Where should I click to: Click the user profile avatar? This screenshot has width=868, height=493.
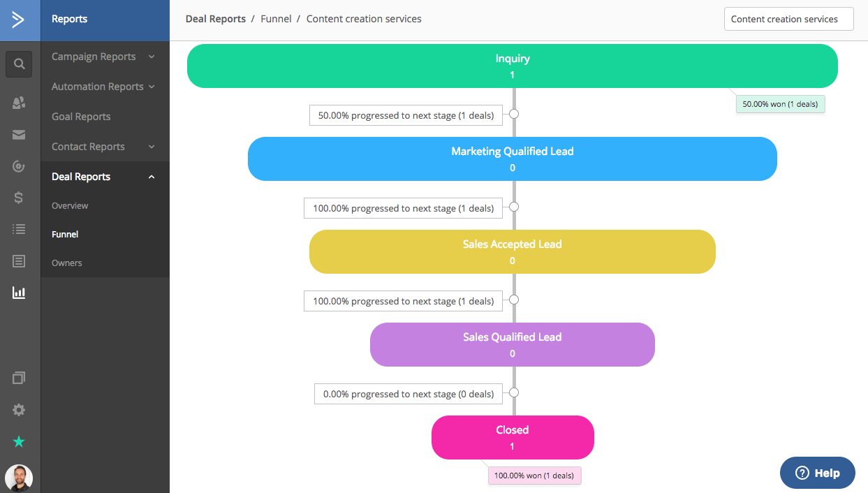coord(19,478)
